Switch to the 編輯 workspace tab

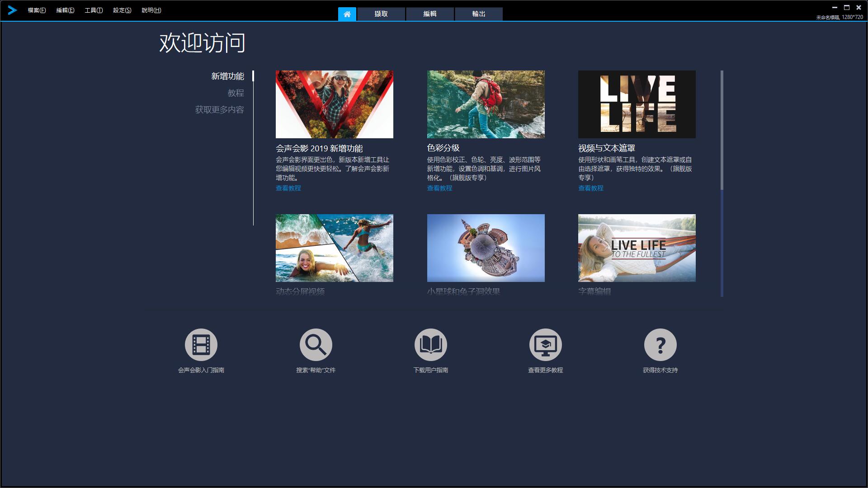[x=430, y=14]
